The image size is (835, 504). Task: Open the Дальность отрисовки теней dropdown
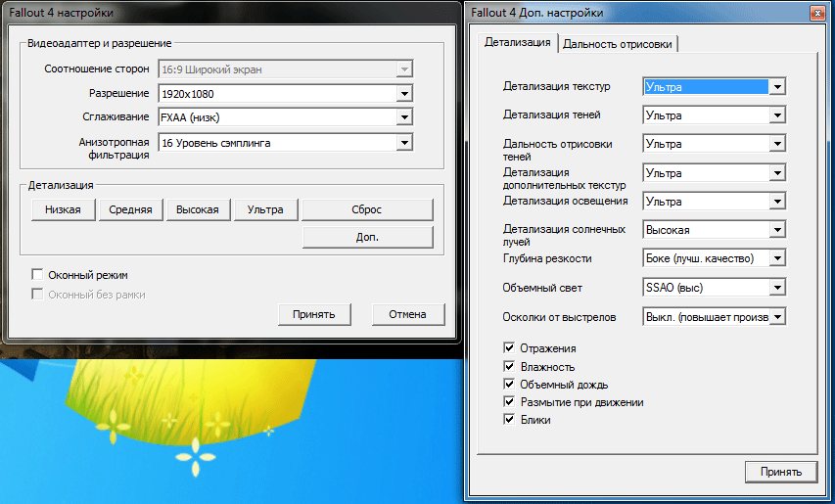(x=715, y=144)
